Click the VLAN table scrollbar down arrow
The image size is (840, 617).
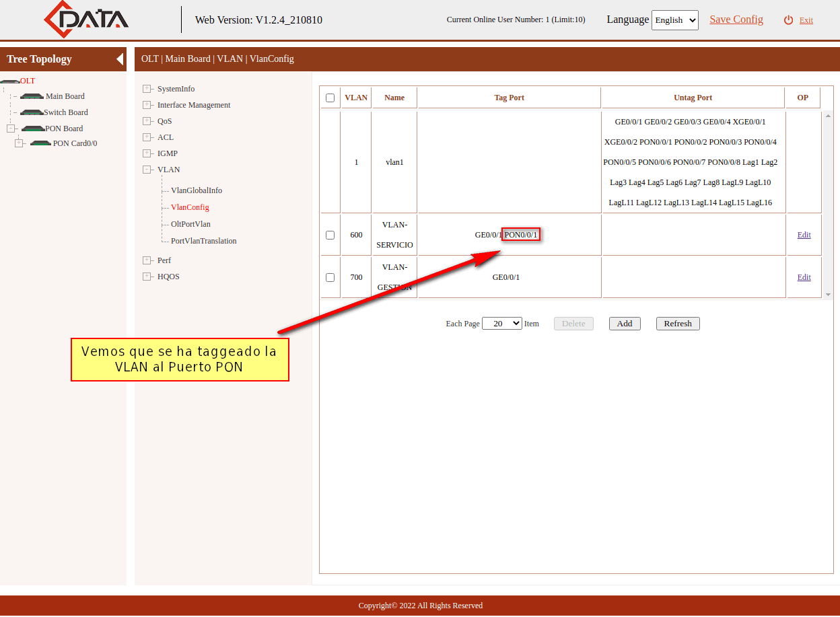point(828,295)
